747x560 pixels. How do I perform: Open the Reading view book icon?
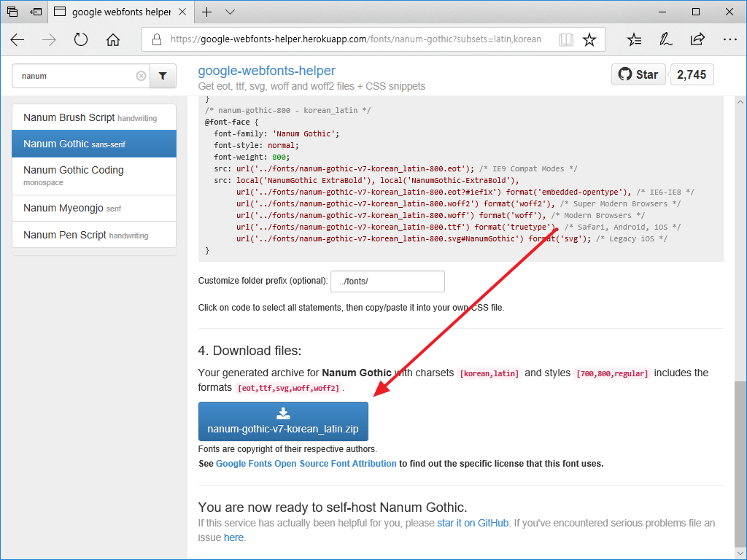click(566, 39)
